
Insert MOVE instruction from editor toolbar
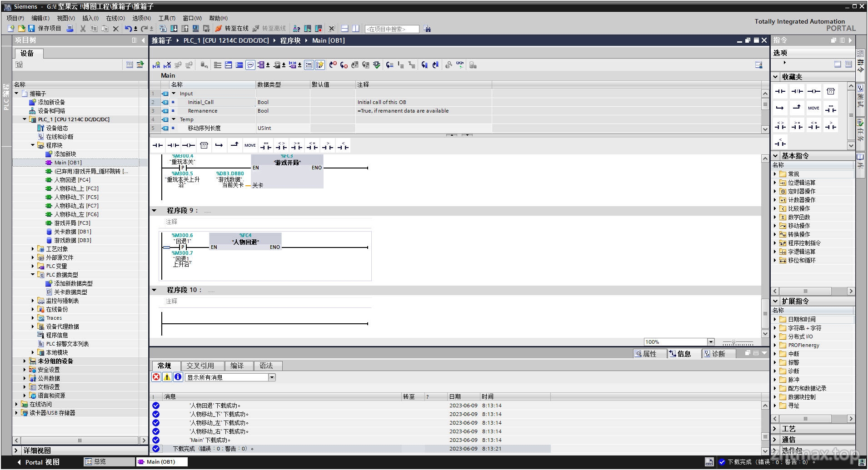coord(250,146)
